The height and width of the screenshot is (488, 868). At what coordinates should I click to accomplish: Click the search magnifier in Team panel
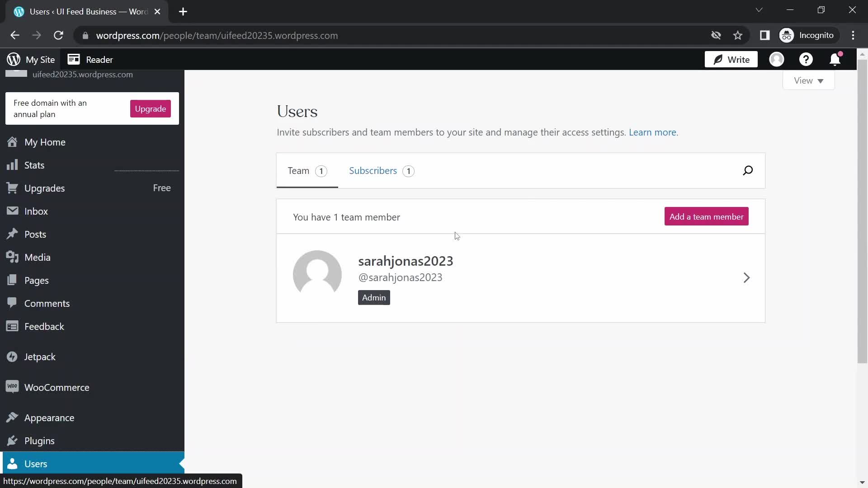click(748, 170)
